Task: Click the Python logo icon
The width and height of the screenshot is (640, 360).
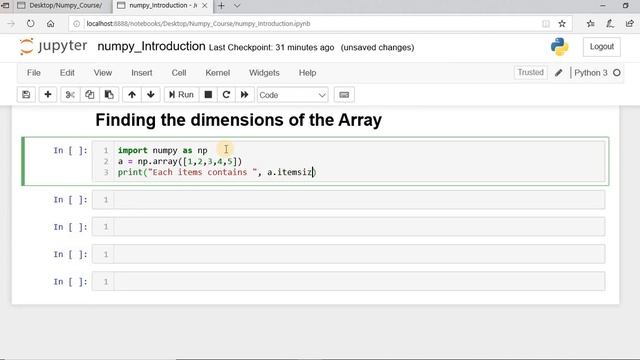Action: click(559, 47)
